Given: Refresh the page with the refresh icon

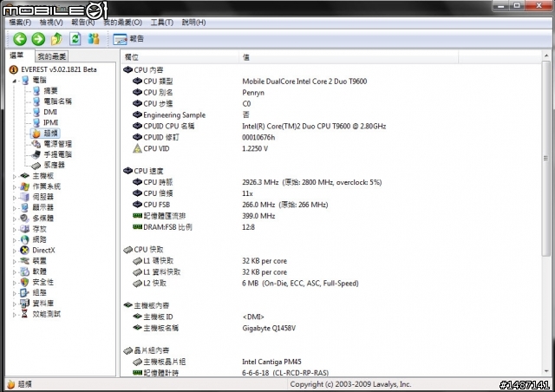Looking at the screenshot, I should 75,39.
